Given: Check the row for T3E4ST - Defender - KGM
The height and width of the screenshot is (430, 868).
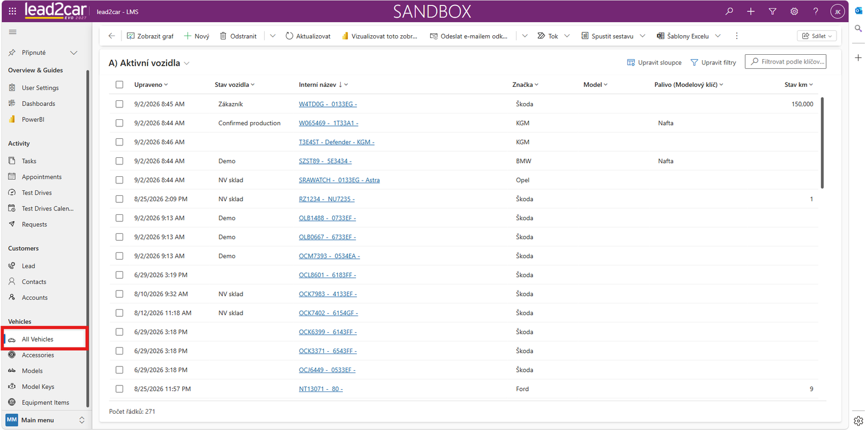Looking at the screenshot, I should pyautogui.click(x=119, y=142).
